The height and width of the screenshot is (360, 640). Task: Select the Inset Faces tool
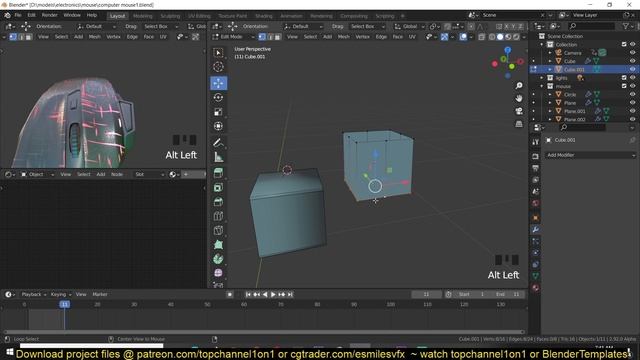click(x=218, y=187)
